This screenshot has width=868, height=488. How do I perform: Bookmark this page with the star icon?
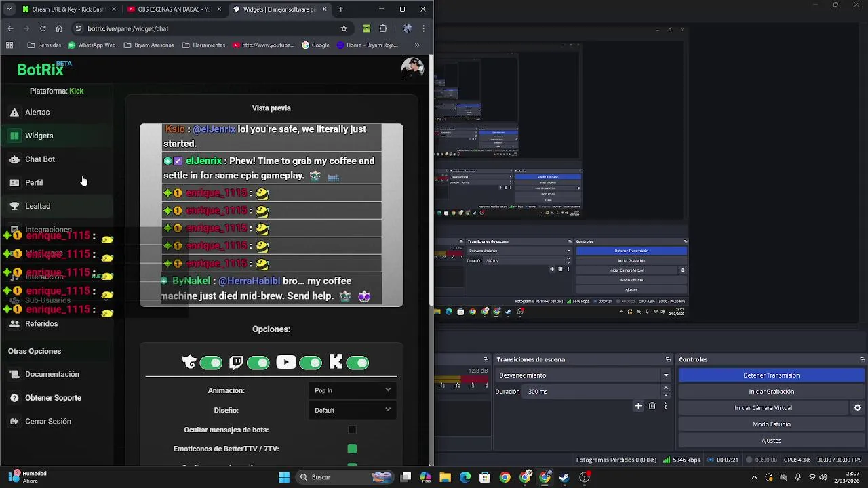pos(344,28)
